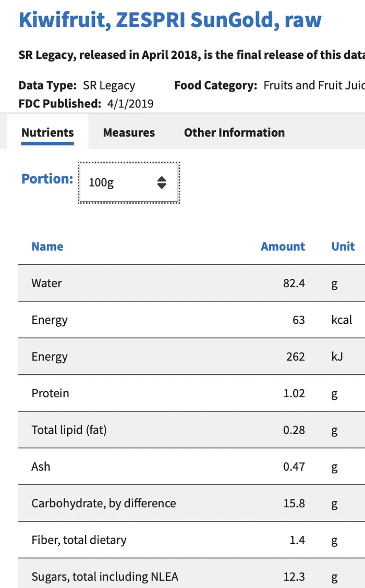The height and width of the screenshot is (588, 365).
Task: Select the Protein row
Action: [50, 393]
